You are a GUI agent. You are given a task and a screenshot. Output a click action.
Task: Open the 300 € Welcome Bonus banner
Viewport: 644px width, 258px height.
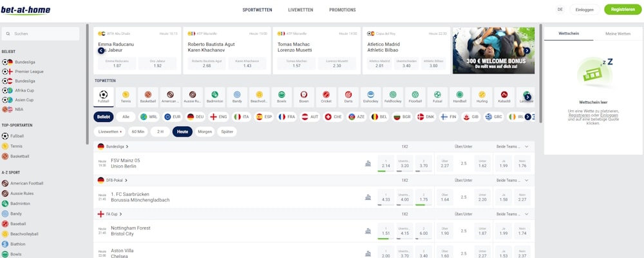click(x=494, y=50)
